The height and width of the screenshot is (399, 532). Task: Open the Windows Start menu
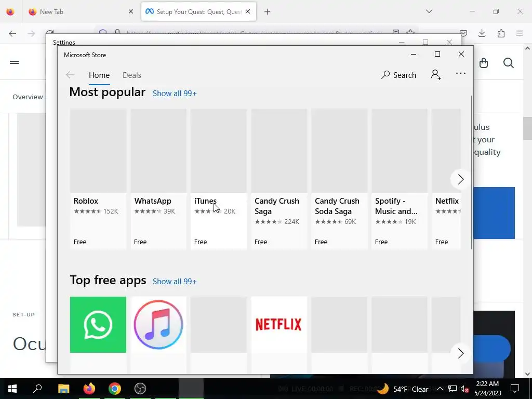12,389
